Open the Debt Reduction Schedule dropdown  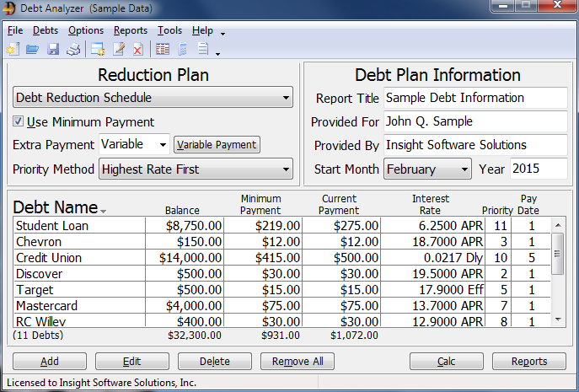pos(153,98)
